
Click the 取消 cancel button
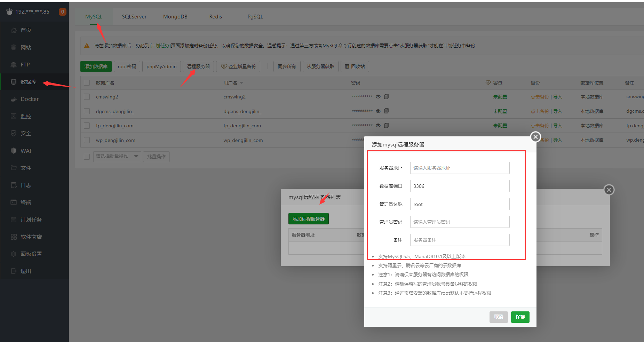coord(499,317)
